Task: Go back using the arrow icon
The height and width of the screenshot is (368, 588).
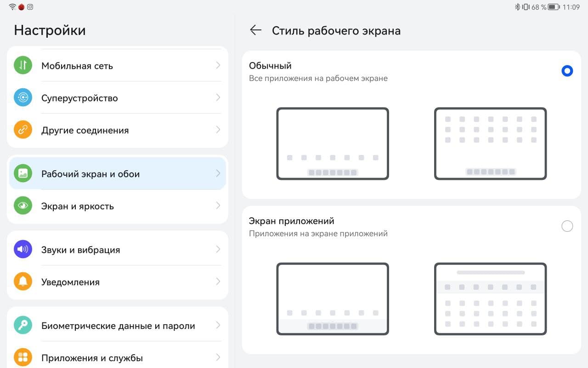Action: point(255,30)
